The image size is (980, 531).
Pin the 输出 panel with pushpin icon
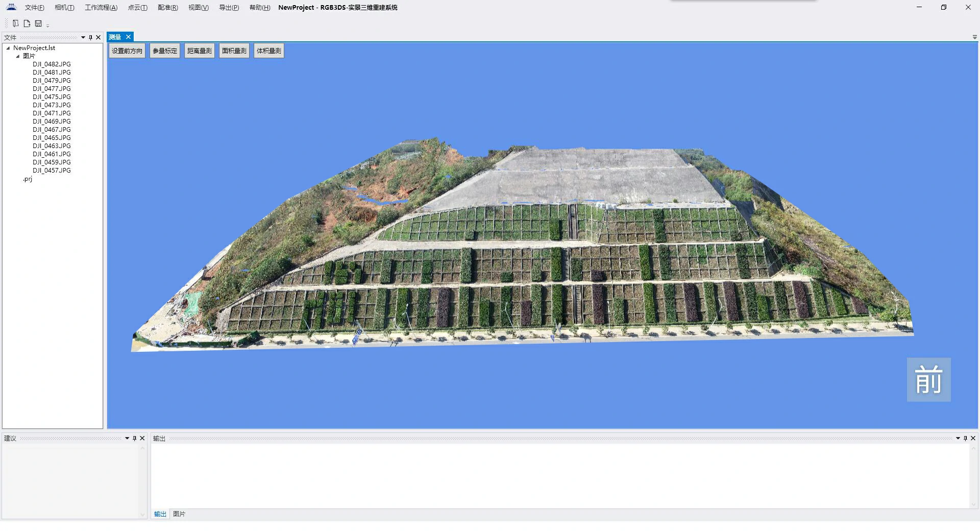click(965, 438)
